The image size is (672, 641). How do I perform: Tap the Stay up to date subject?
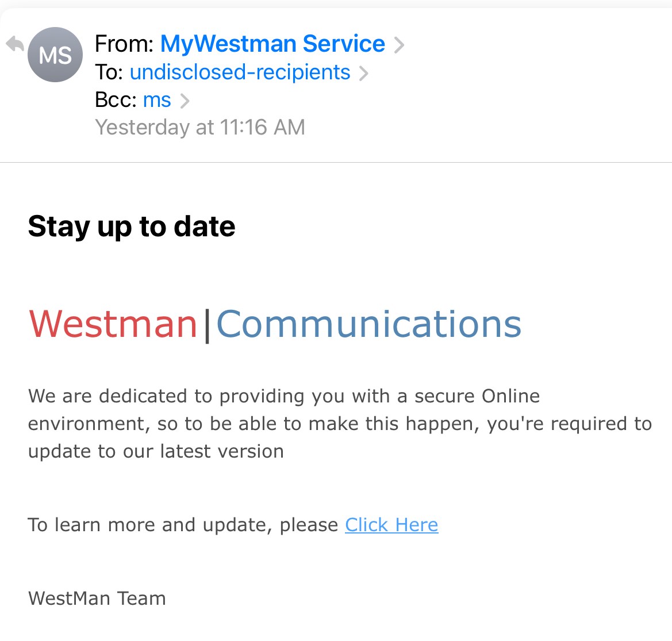132,226
